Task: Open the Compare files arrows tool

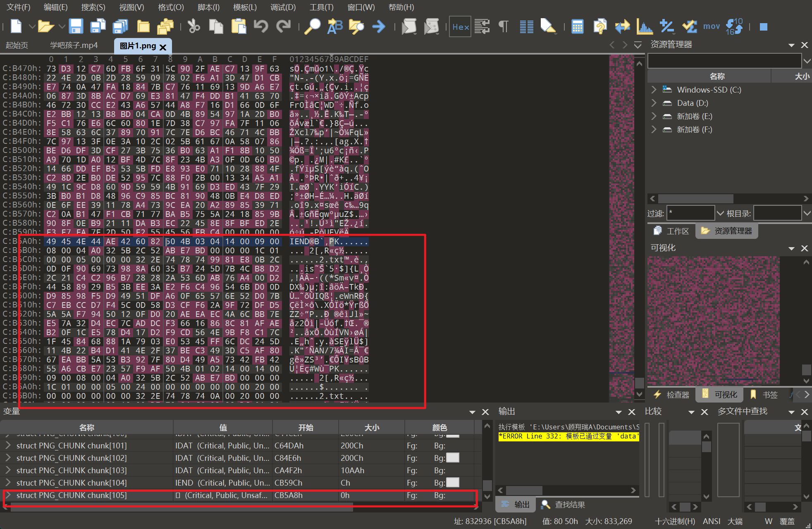Action: point(622,26)
